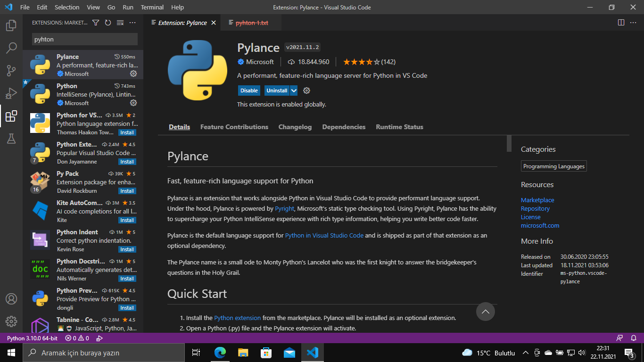
Task: Select the Python Docstring extension in the list
Action: [x=83, y=270]
